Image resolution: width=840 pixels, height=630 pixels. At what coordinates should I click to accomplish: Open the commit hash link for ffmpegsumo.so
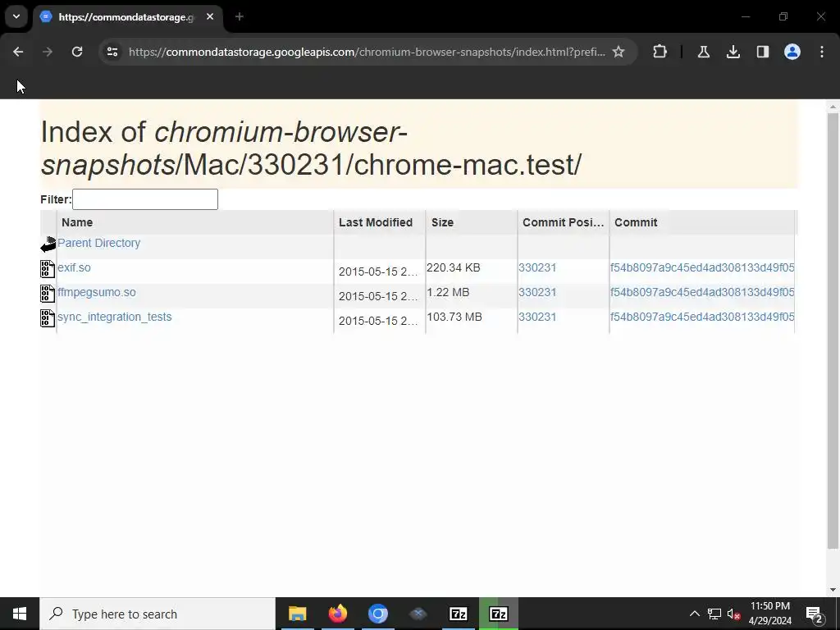point(702,293)
